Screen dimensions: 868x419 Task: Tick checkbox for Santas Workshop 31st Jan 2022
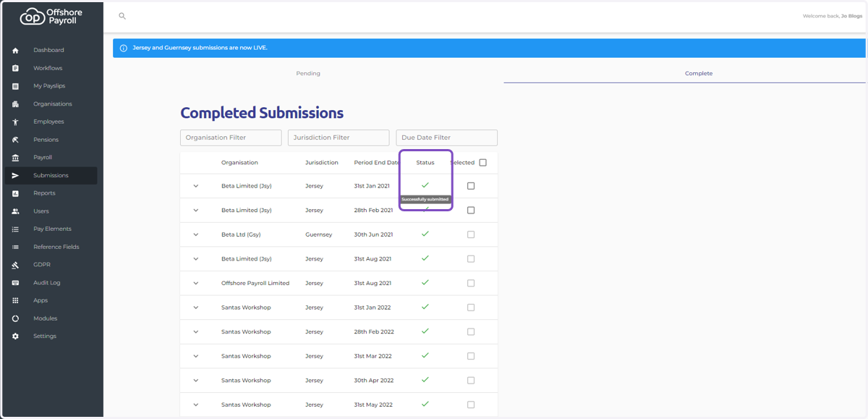point(471,308)
